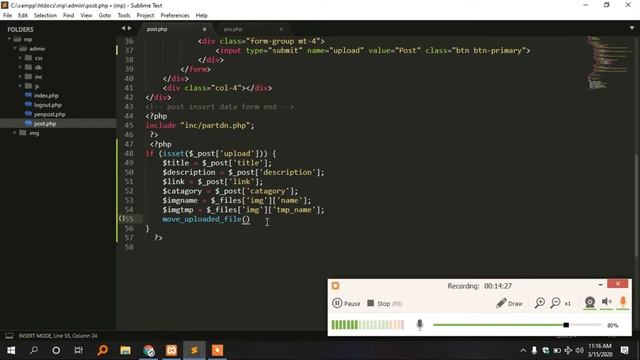Click on the move_uploaded_file function text
The height and width of the screenshot is (360, 640).
202,219
